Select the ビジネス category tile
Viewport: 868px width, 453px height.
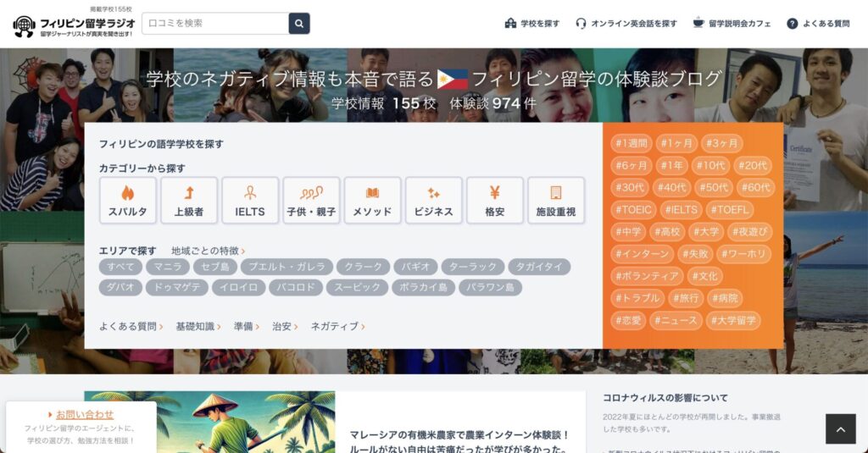(433, 200)
